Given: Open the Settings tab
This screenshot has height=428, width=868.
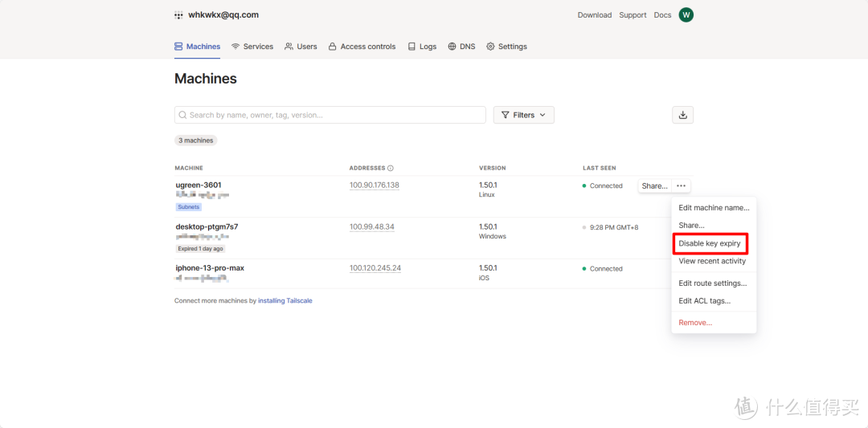Looking at the screenshot, I should (506, 47).
